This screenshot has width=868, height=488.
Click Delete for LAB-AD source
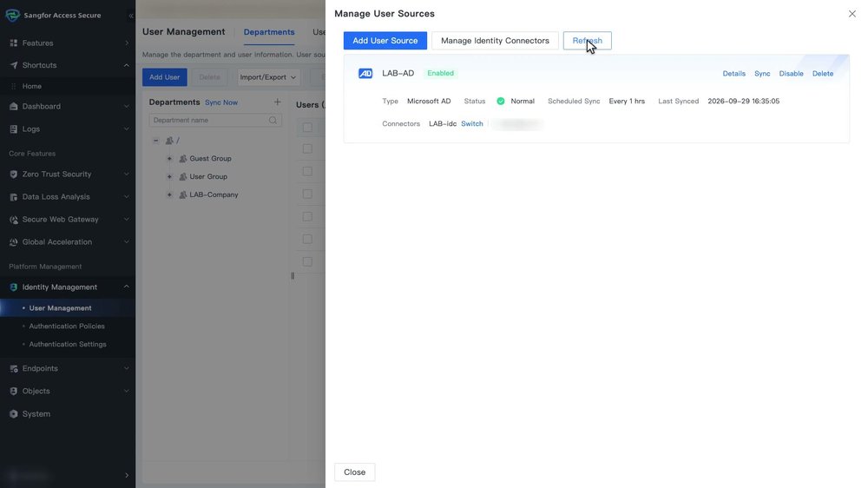point(823,74)
